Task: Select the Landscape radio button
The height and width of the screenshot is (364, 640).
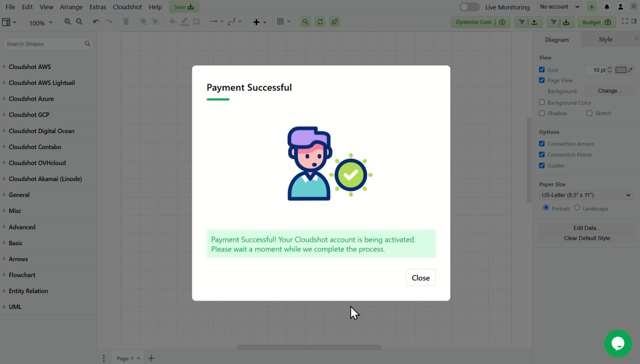Action: pos(577,208)
